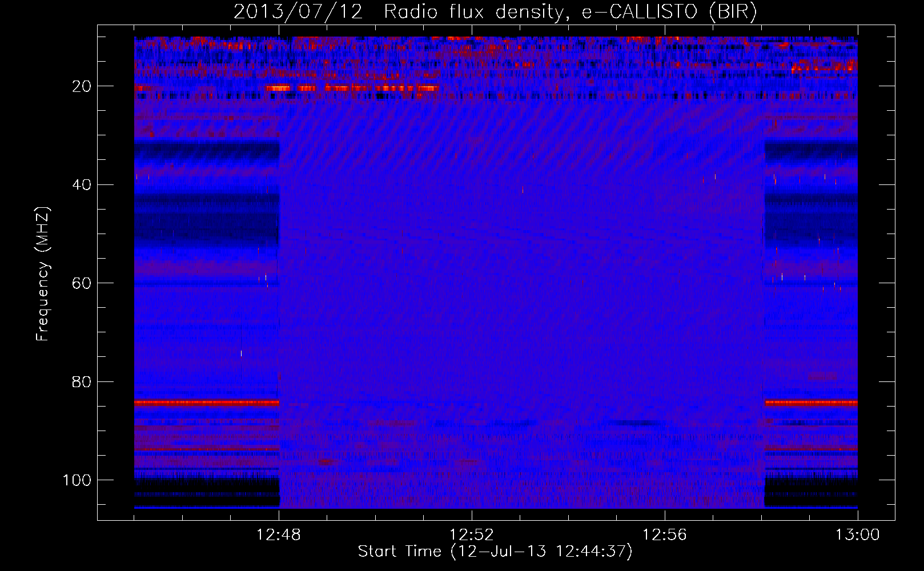This screenshot has width=924, height=571.
Task: Select the 12:52 time tick label
Action: click(472, 535)
